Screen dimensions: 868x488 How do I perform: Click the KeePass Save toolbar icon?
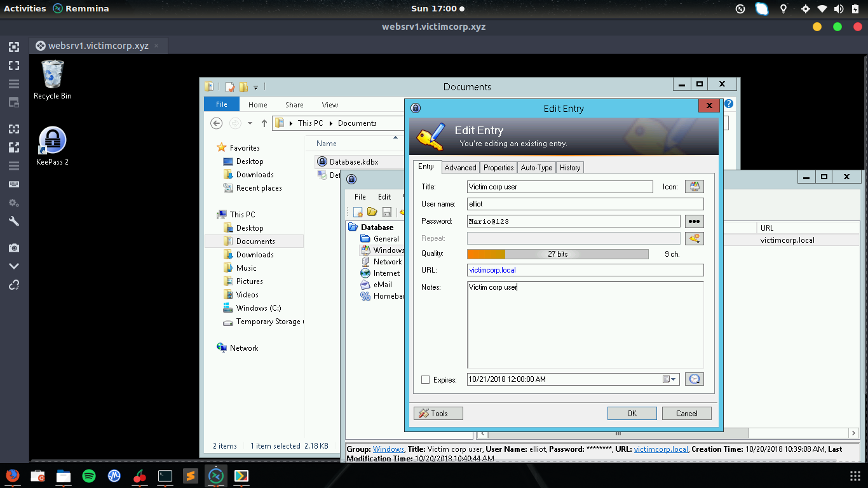coord(386,212)
